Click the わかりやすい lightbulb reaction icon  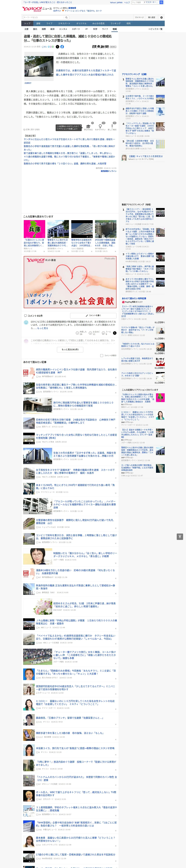pos(100,126)
